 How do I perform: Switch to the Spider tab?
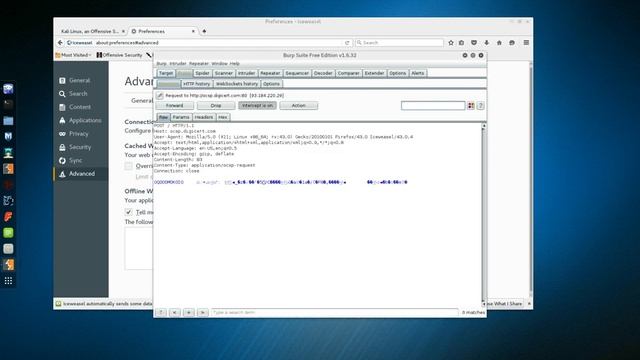pyautogui.click(x=202, y=73)
